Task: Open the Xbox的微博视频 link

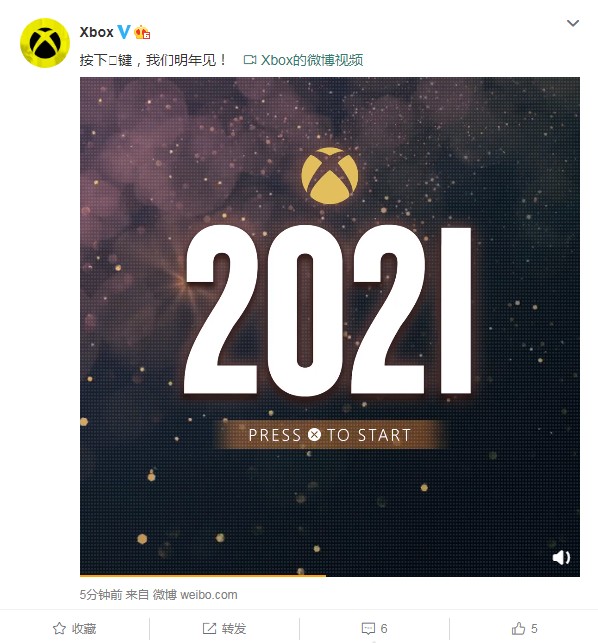Action: click(312, 60)
